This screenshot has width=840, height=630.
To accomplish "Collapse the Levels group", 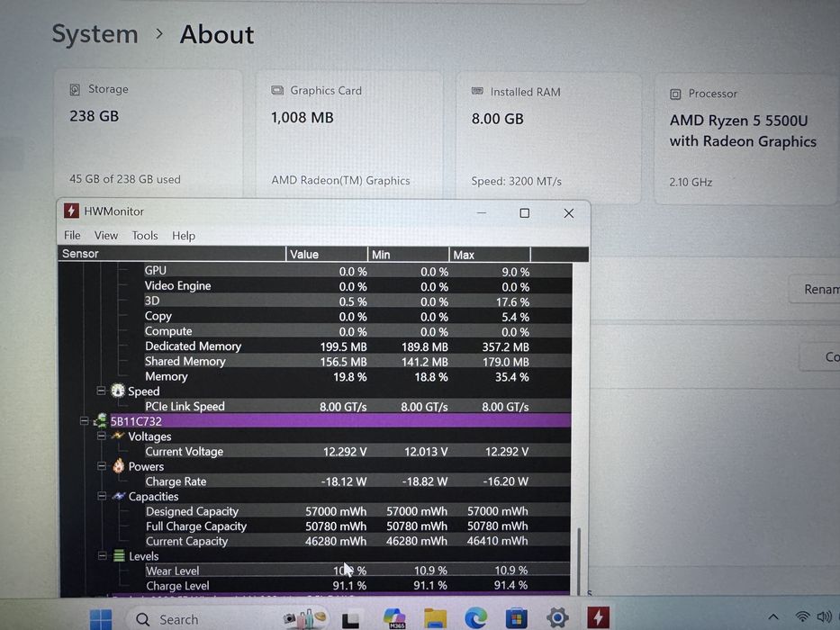I will [103, 556].
